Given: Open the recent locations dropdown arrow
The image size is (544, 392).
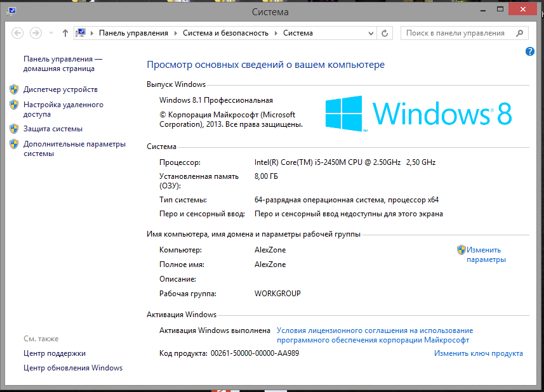Looking at the screenshot, I should [x=51, y=33].
